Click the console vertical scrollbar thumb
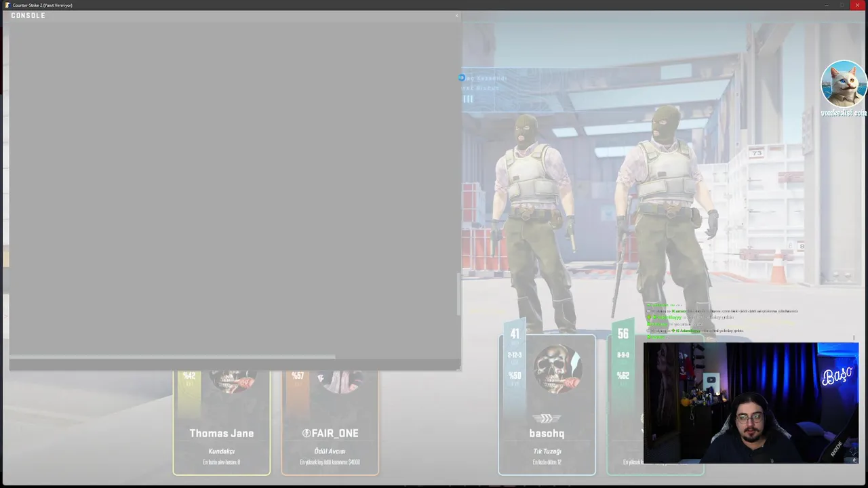868x488 pixels. (x=458, y=294)
